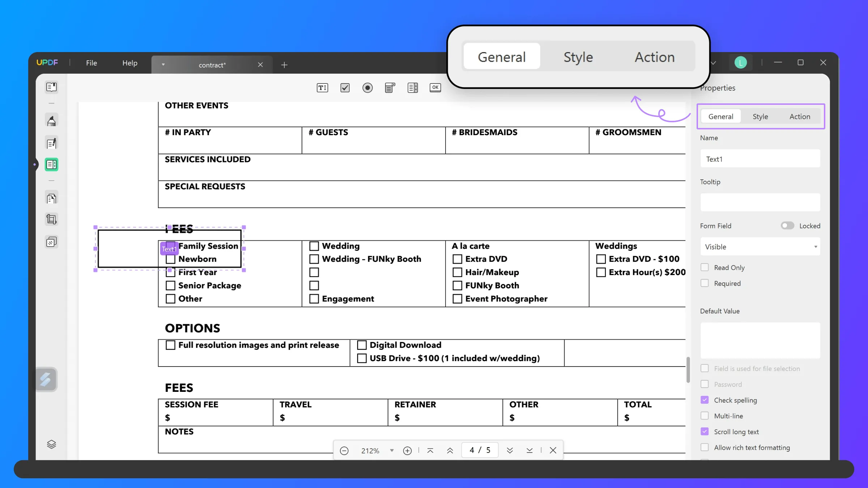Enable the Multi-line checkbox

(705, 415)
